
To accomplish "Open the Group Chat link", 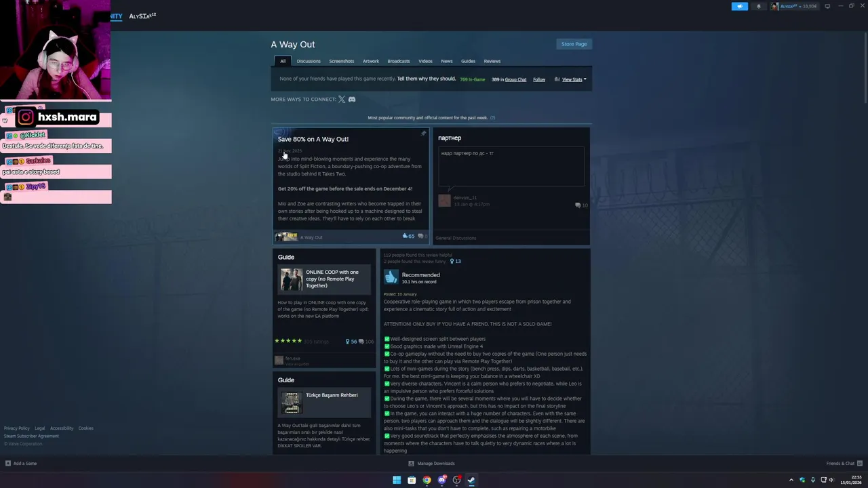I will [515, 79].
